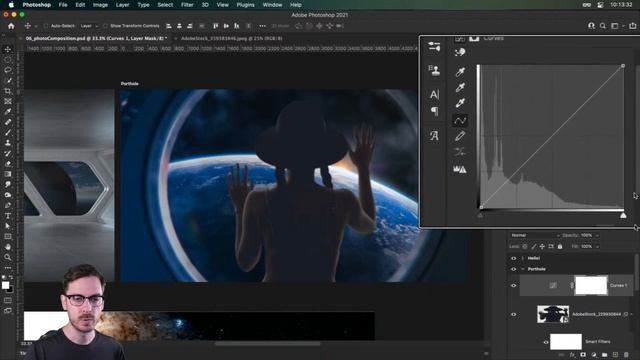Expand the Helixi layer group

[523, 258]
